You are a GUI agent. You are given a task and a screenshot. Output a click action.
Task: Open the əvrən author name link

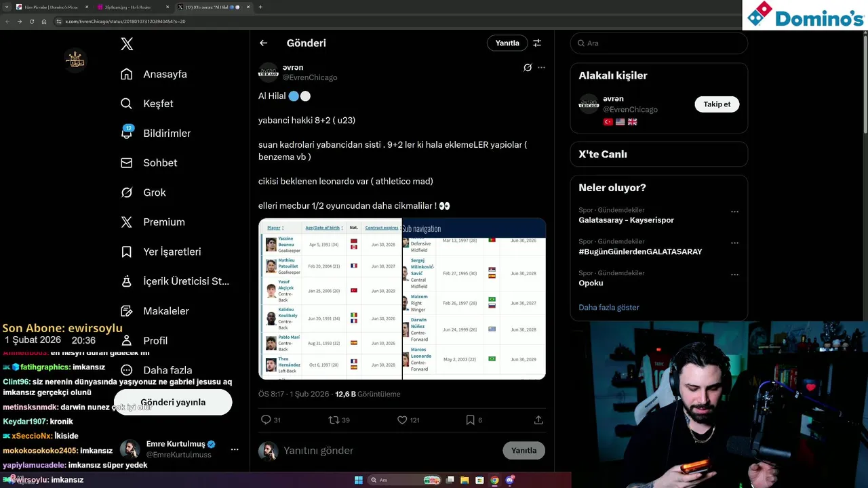(293, 67)
